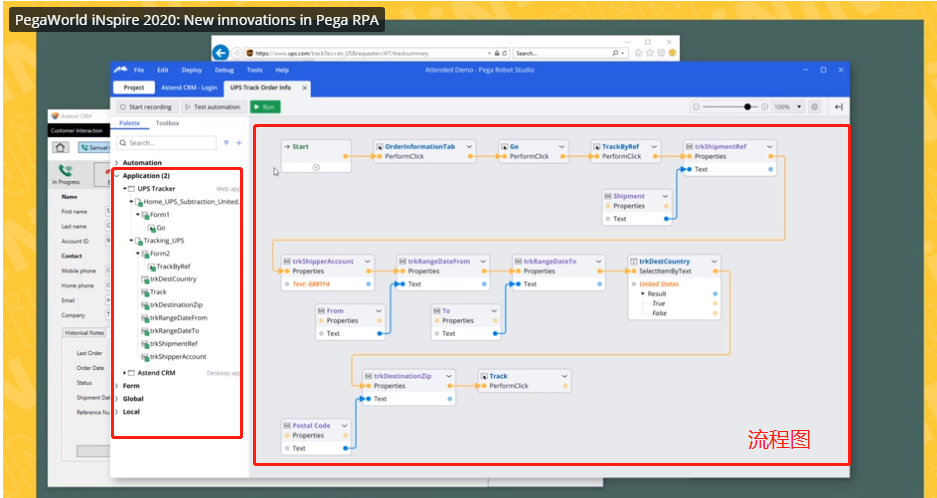Select trkDestinationZip in the palette tree
Image resolution: width=937 pixels, height=498 pixels.
(176, 305)
